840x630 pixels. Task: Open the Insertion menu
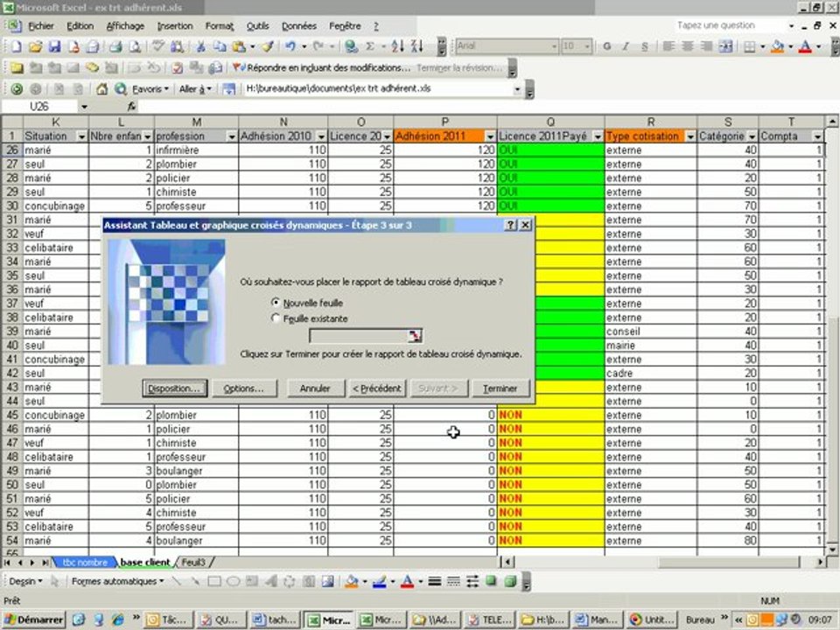tap(175, 25)
